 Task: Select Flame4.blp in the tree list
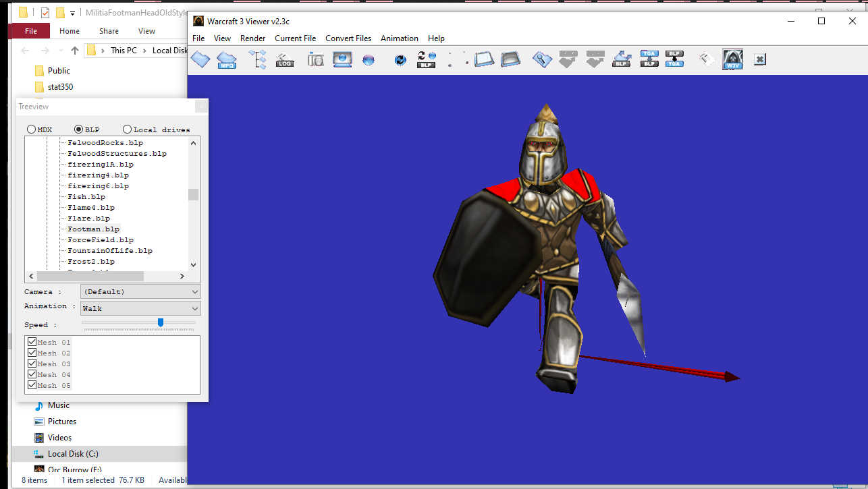(x=91, y=207)
